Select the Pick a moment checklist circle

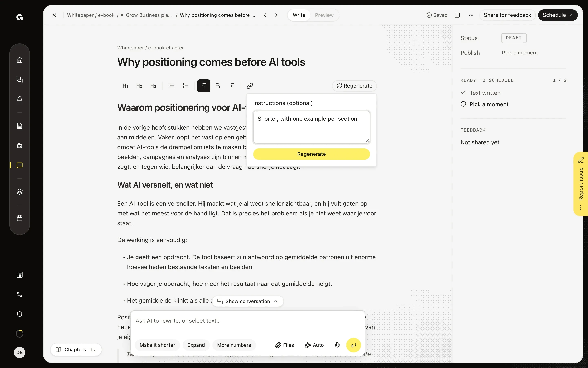tap(463, 104)
